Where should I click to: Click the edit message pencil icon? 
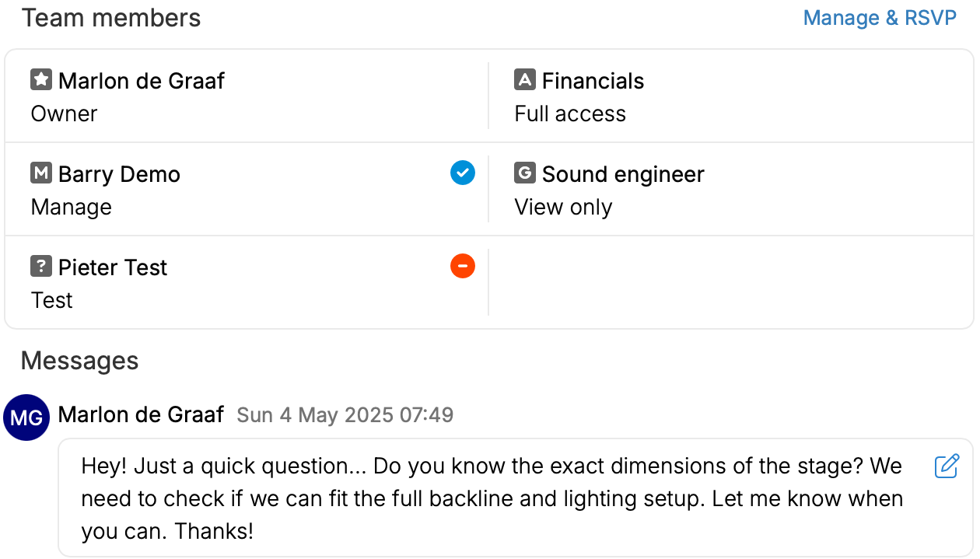pos(947,466)
